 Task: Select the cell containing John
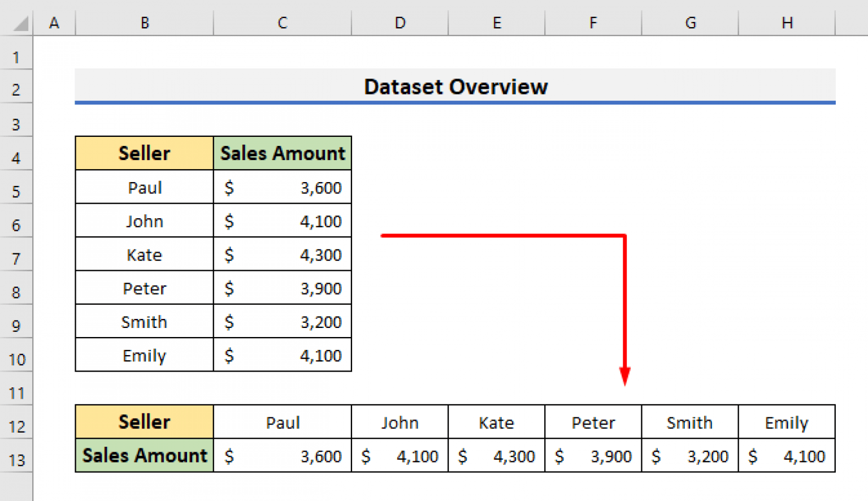coord(144,221)
